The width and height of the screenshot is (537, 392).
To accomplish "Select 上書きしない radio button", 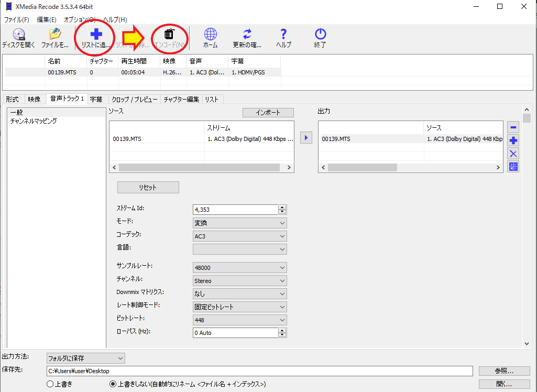I will coord(113,384).
